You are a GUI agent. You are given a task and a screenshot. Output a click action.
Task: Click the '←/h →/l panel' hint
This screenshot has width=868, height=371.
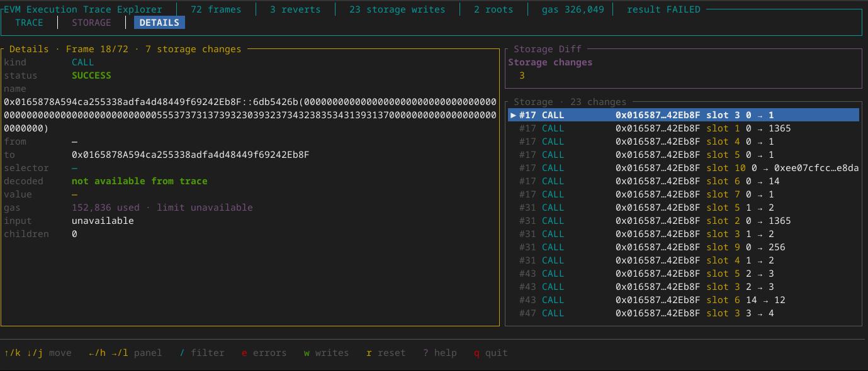pyautogui.click(x=125, y=353)
